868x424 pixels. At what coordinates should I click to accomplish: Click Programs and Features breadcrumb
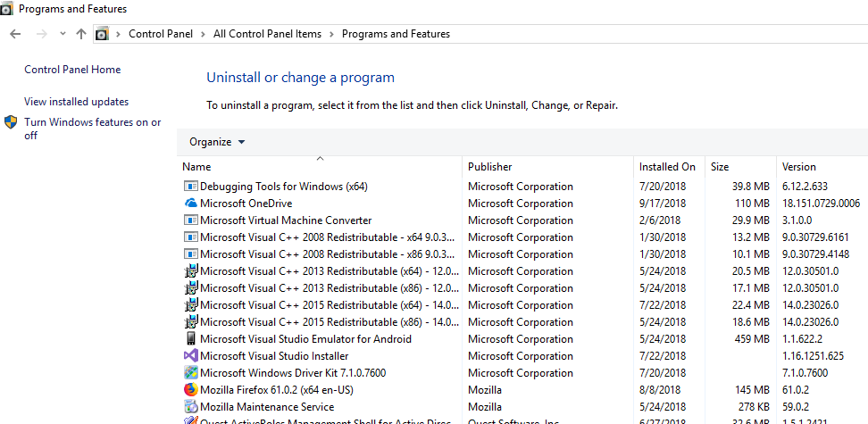pos(396,34)
